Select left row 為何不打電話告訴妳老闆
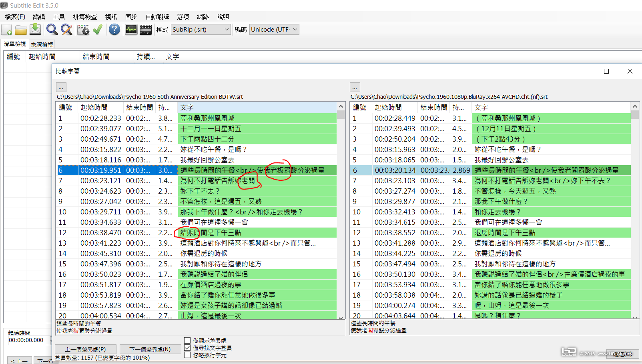Viewport: 642px width, 364px height. pyautogui.click(x=197, y=181)
